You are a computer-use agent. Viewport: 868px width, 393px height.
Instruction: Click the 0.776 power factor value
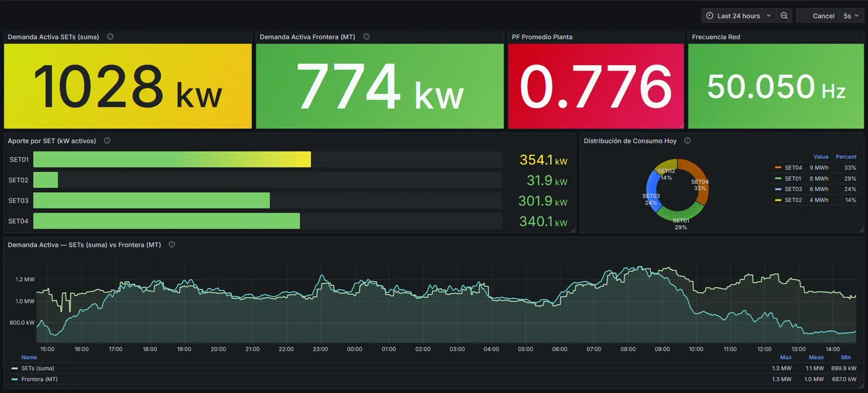(x=596, y=86)
